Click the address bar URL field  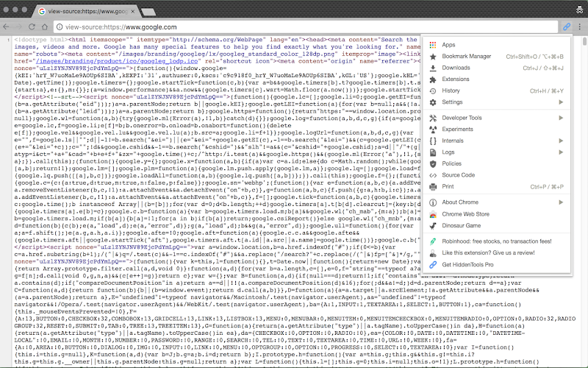click(x=306, y=27)
